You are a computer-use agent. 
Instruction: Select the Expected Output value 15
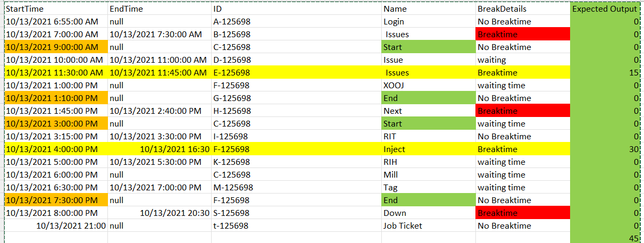coord(605,73)
